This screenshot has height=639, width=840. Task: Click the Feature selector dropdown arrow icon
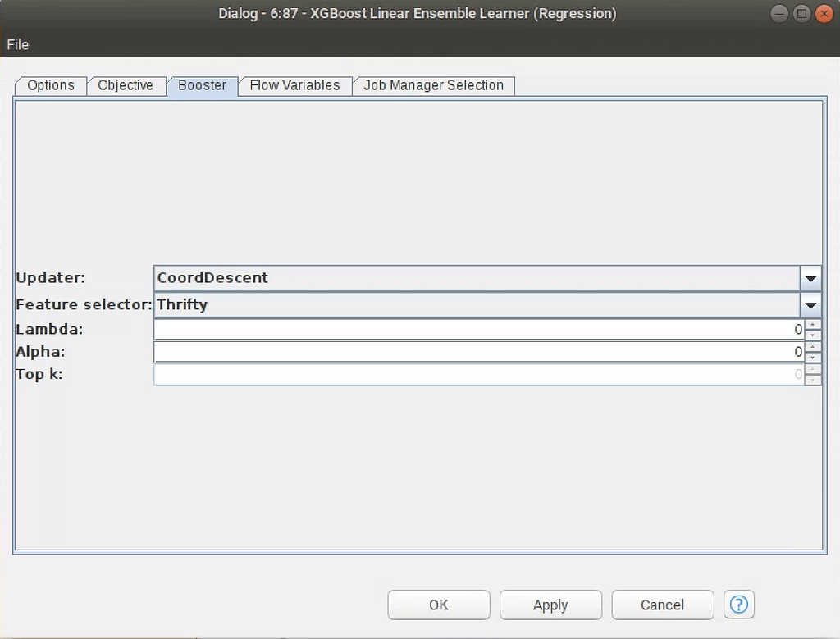click(810, 304)
